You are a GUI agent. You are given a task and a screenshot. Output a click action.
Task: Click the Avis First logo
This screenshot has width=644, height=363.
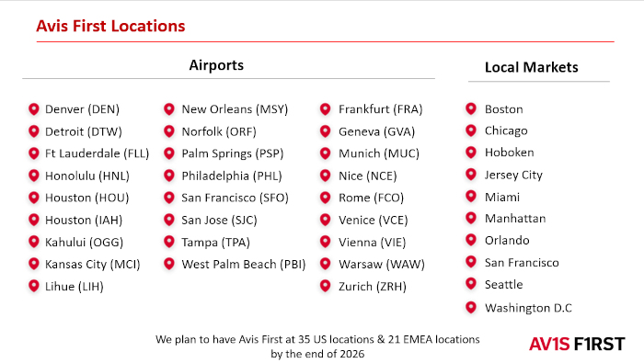(577, 344)
